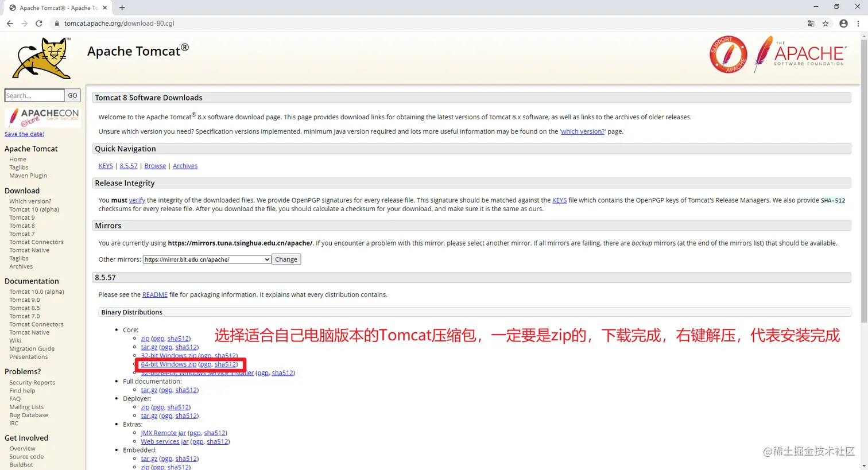The height and width of the screenshot is (470, 868).
Task: Open a new tab with plus
Action: click(122, 7)
